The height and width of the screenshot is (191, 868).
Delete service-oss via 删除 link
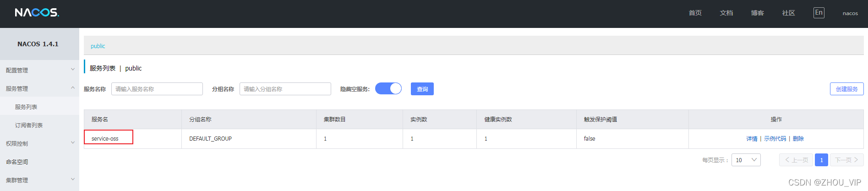(x=798, y=138)
